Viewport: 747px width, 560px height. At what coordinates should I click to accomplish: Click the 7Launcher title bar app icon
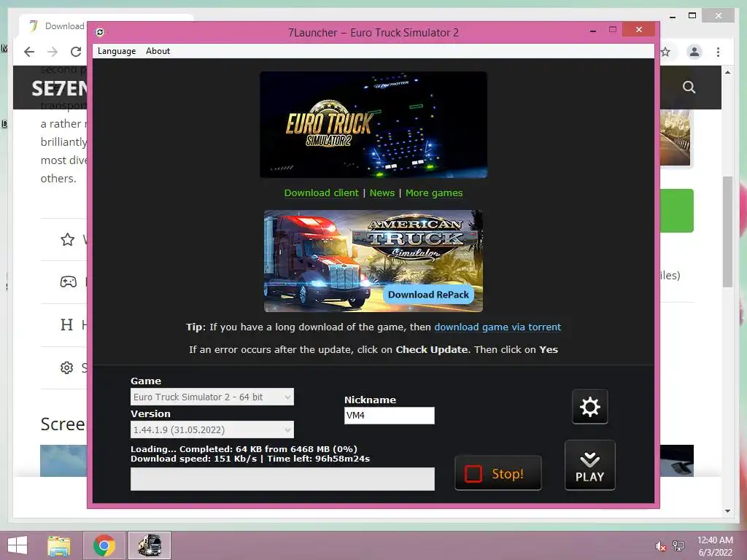99,32
